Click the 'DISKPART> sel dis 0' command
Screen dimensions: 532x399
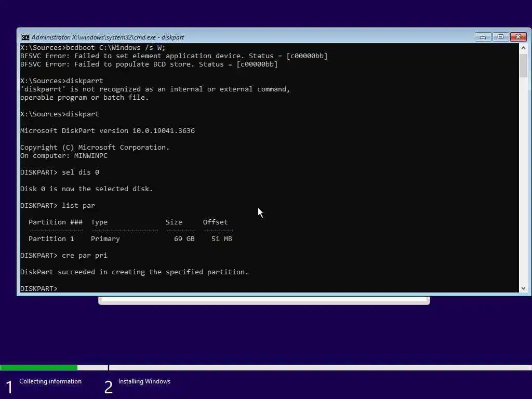point(60,172)
